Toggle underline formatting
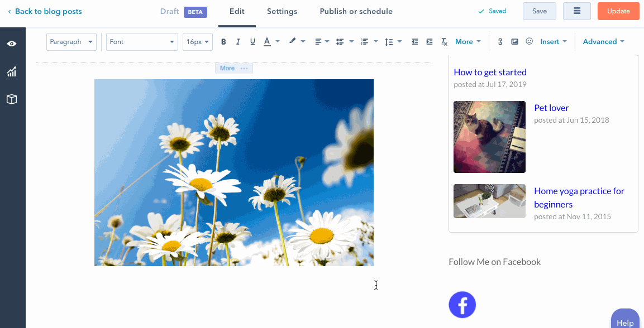 tap(252, 41)
